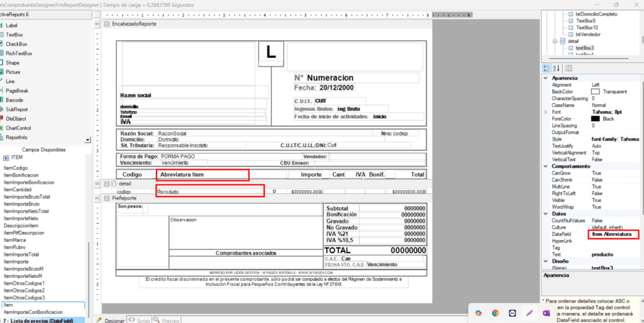The image size is (644, 323).
Task: Click the alphabetical sort properties icon
Action: click(x=556, y=68)
